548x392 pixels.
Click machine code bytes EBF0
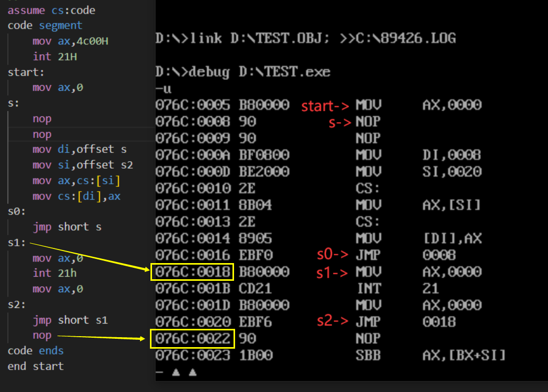click(255, 255)
